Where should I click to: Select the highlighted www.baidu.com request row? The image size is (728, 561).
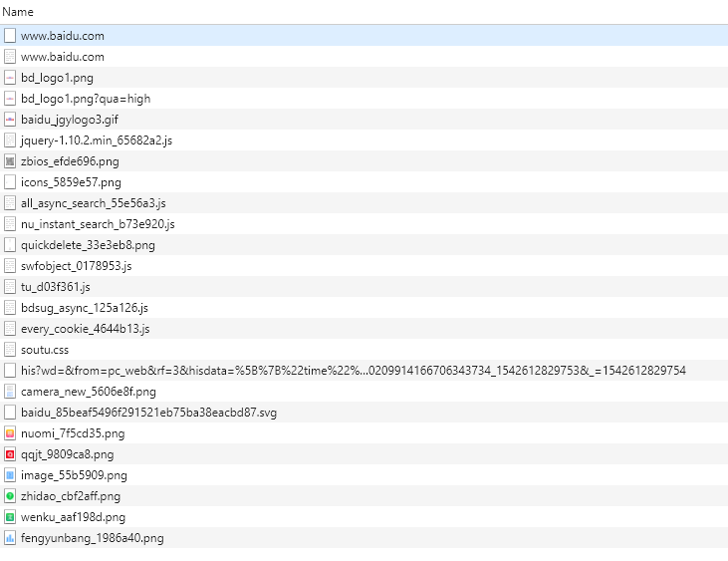pos(364,36)
